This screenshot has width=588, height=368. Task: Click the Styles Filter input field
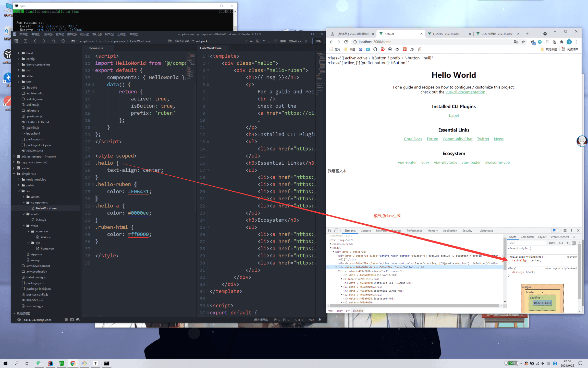pyautogui.click(x=526, y=243)
